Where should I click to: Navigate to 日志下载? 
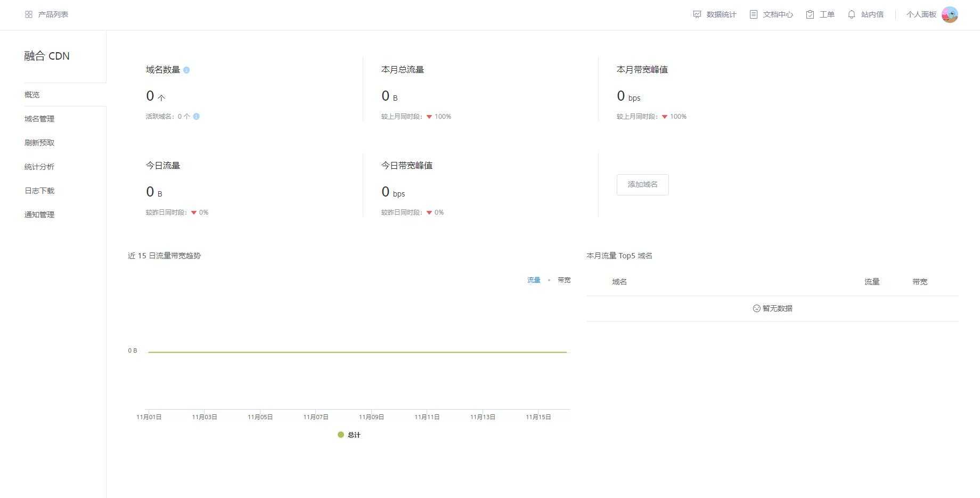click(39, 191)
